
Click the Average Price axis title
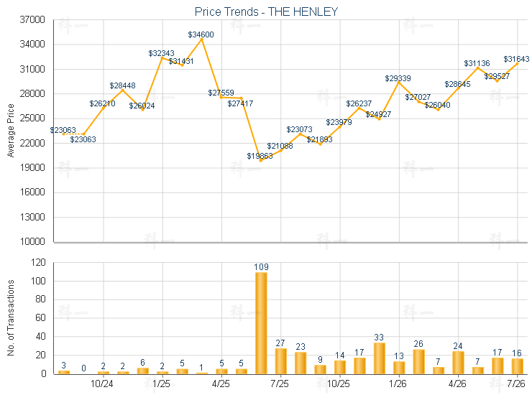coord(11,131)
